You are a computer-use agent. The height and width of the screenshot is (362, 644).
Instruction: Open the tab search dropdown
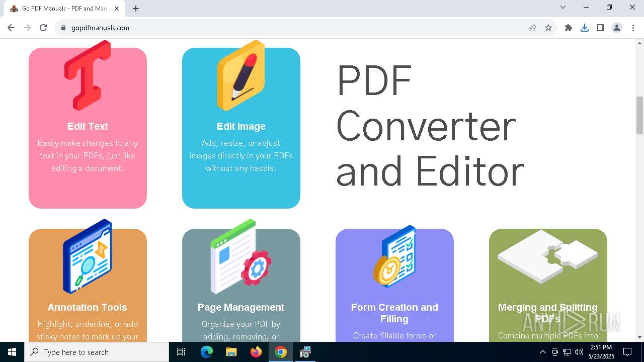coord(563,7)
